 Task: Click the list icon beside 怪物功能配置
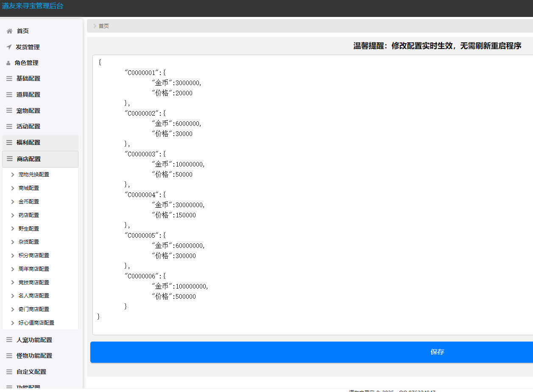[9, 356]
